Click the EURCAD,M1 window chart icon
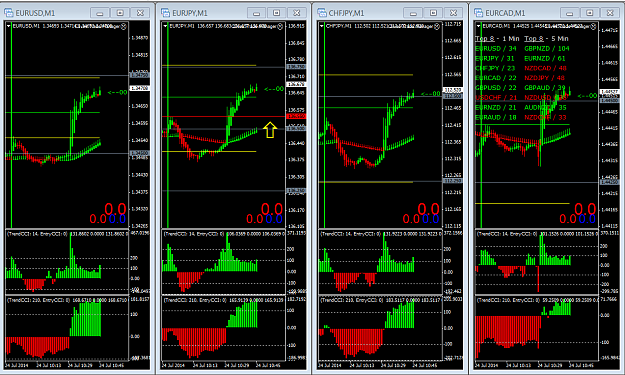 (x=479, y=13)
